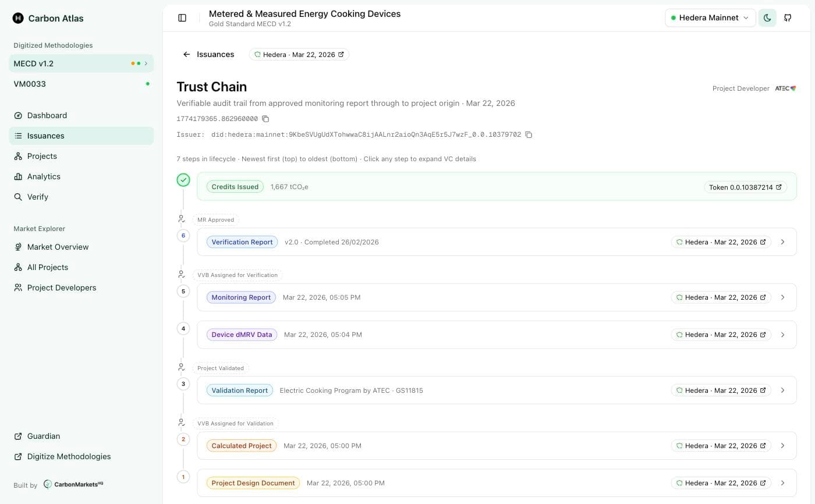Image resolution: width=815 pixels, height=504 pixels.
Task: Open the Guardian external link
Action: (x=81, y=436)
